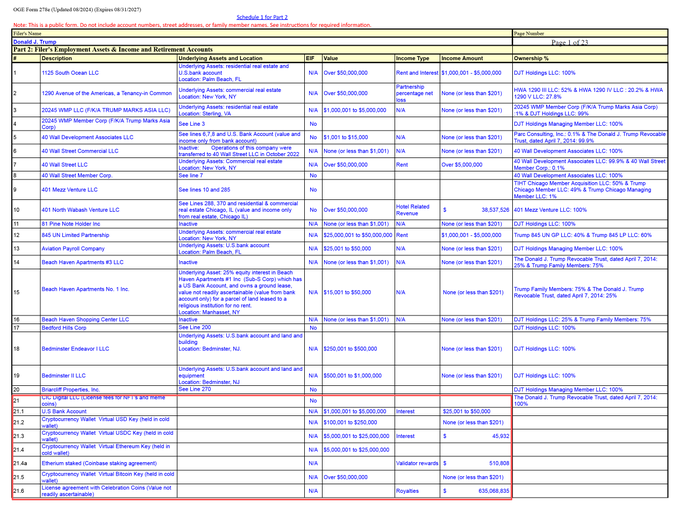Select the OGE Form 278e header text
The height and width of the screenshot is (510, 680).
[77, 10]
